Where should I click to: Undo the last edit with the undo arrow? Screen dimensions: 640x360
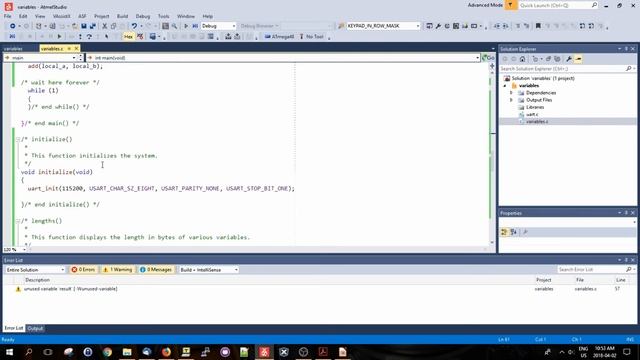[134, 26]
